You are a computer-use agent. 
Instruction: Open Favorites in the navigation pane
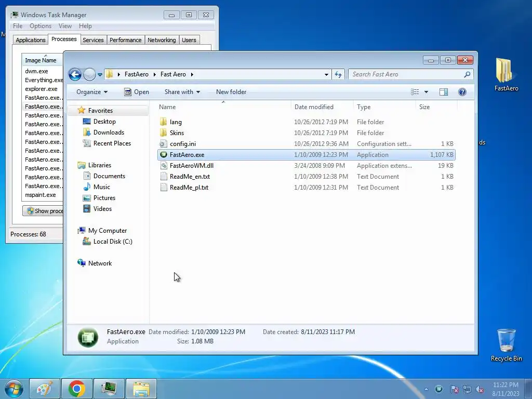100,111
